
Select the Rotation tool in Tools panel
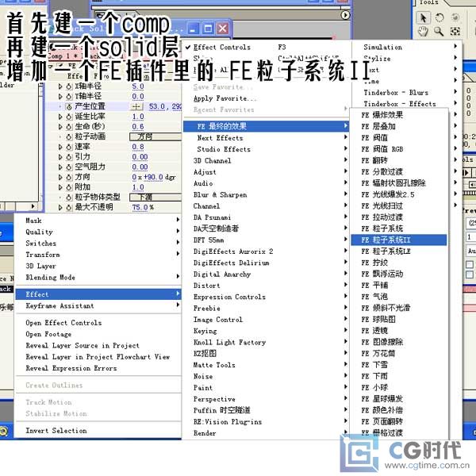[439, 17]
